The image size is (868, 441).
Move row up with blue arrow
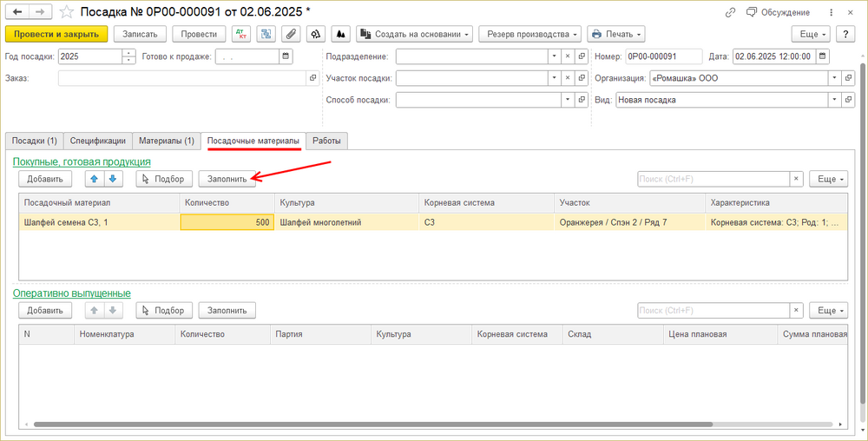click(x=94, y=179)
